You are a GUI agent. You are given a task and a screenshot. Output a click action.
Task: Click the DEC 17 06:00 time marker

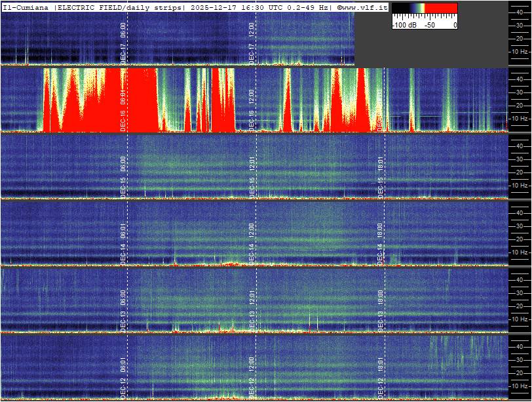123,43
